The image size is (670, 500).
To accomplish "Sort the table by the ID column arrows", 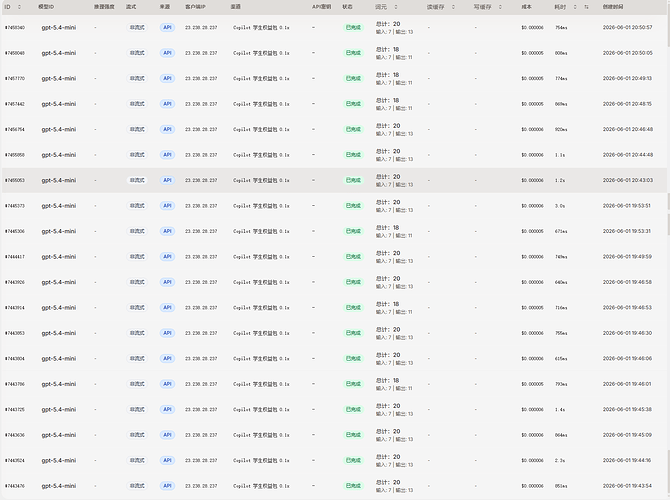I will (x=19, y=7).
